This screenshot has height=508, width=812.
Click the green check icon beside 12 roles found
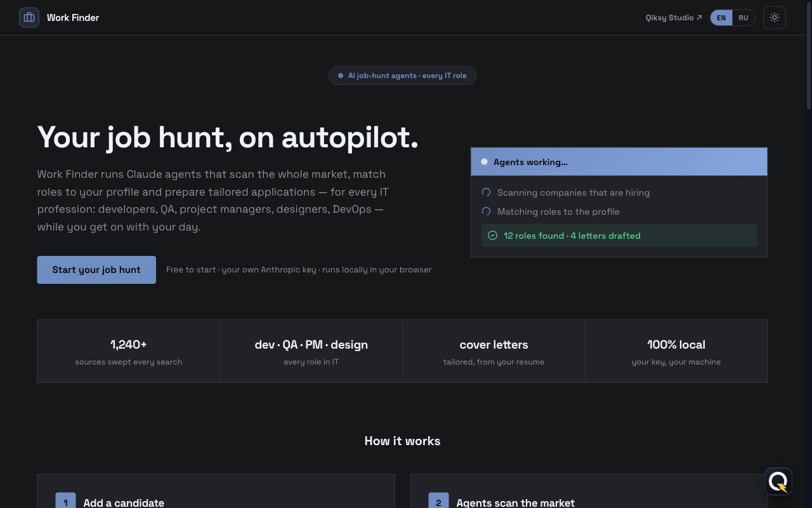point(492,236)
